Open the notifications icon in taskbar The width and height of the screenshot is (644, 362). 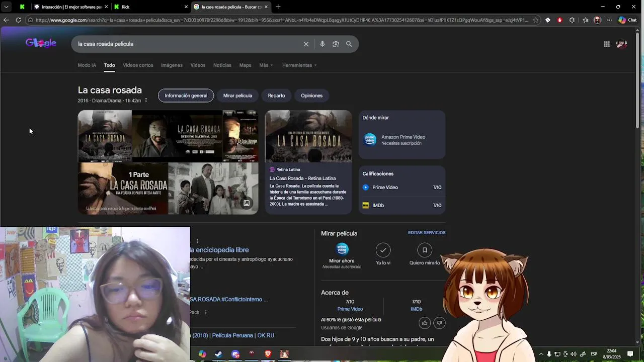pyautogui.click(x=630, y=354)
